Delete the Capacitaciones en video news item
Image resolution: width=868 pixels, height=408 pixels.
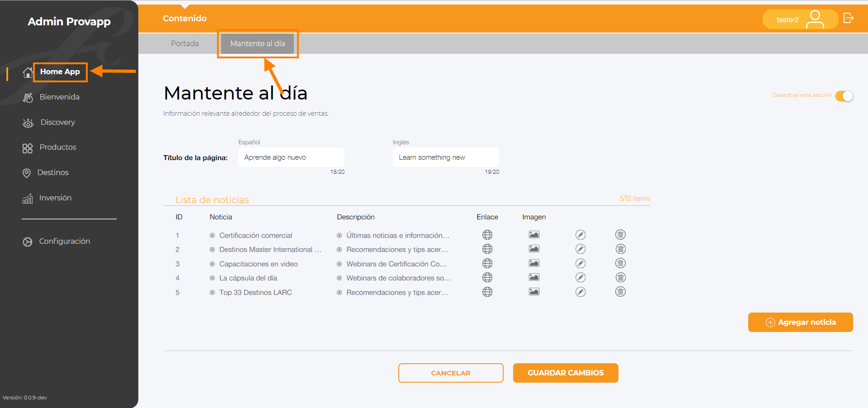tap(621, 263)
